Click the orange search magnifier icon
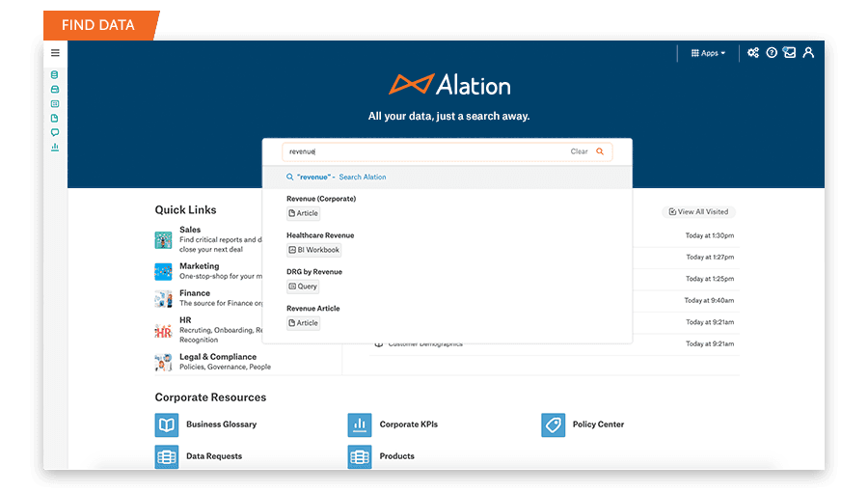The image size is (868, 492). pos(600,151)
